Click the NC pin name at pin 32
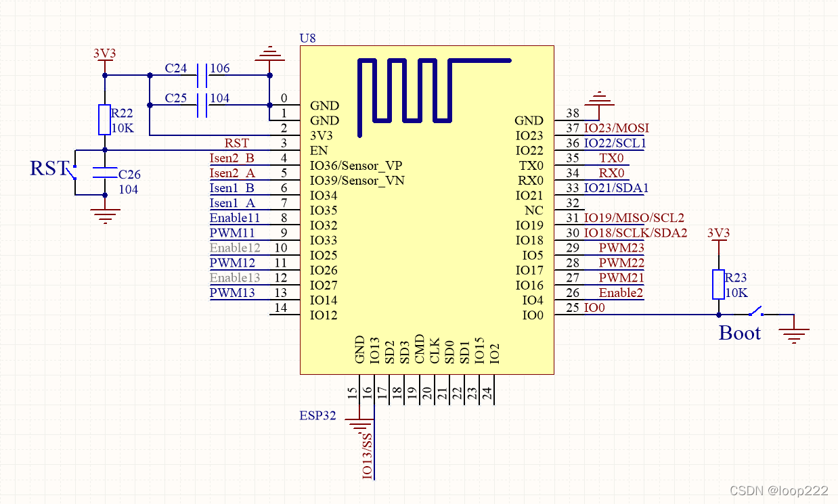 534,210
